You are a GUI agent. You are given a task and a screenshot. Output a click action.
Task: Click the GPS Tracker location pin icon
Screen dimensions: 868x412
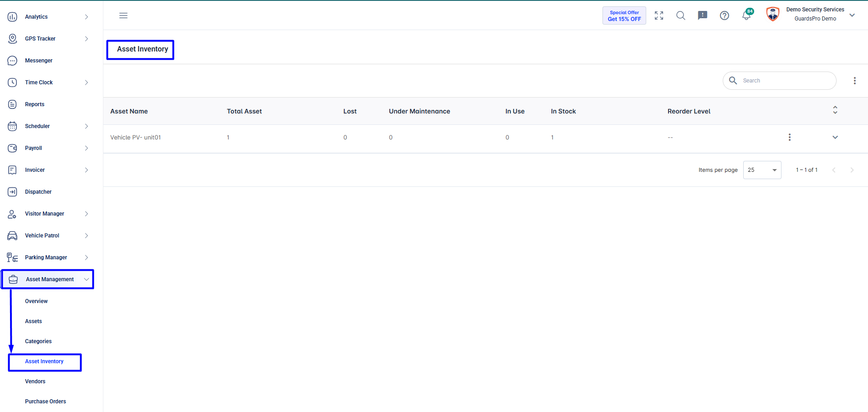coord(12,39)
